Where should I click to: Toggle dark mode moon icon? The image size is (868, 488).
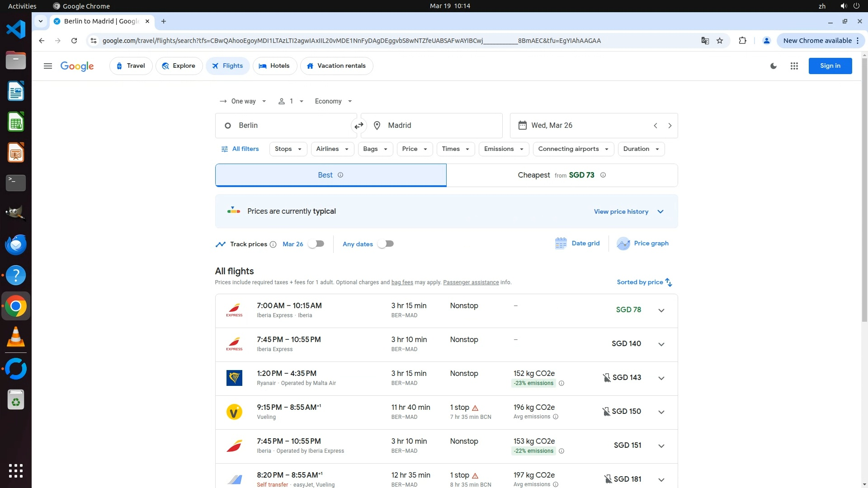[x=774, y=66]
